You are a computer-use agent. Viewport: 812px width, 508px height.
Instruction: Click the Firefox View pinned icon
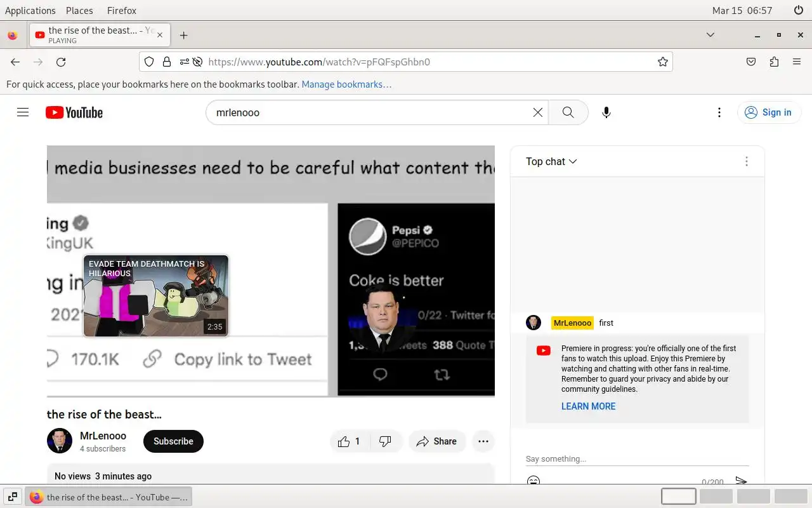pos(13,35)
